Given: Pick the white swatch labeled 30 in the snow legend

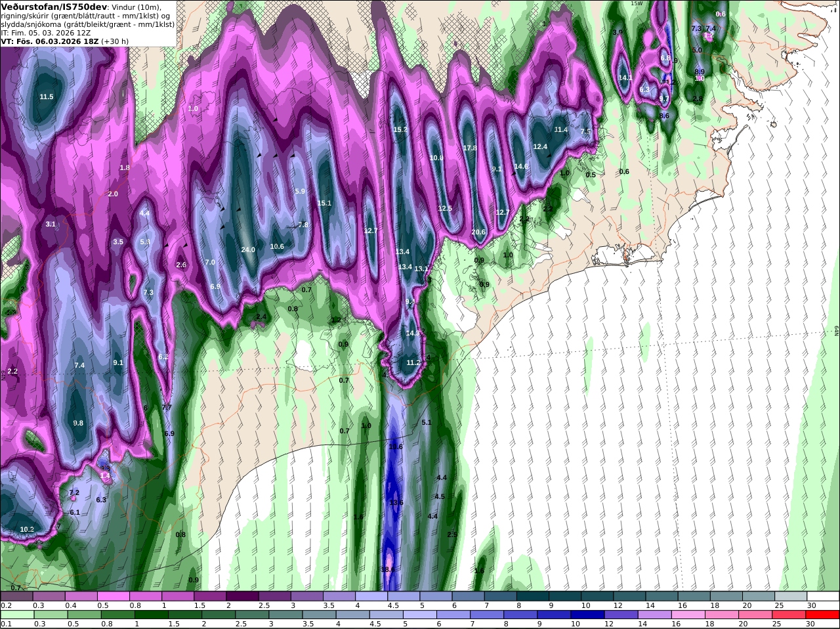Looking at the screenshot, I should pos(823,596).
